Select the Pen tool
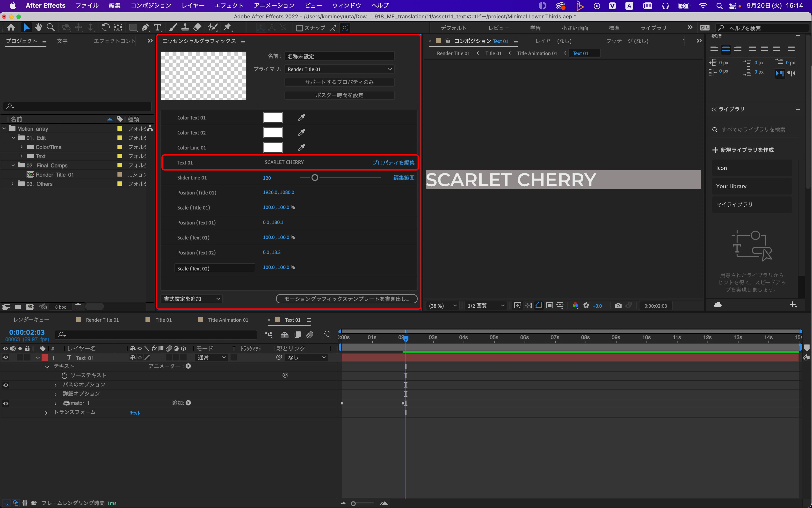Screen dimensions: 812x508 click(x=145, y=28)
